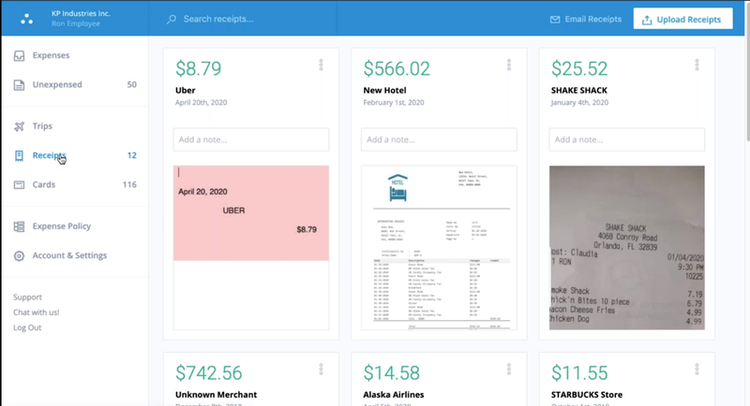Viewport: 750px width, 406px height.
Task: Open the options menu on the Uber $8.79 receipt
Action: point(321,65)
